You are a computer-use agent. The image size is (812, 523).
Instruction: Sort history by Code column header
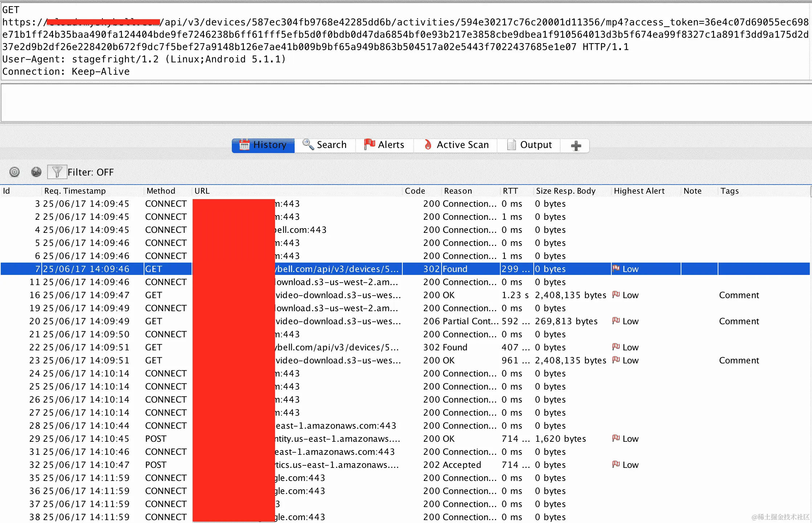(x=415, y=191)
